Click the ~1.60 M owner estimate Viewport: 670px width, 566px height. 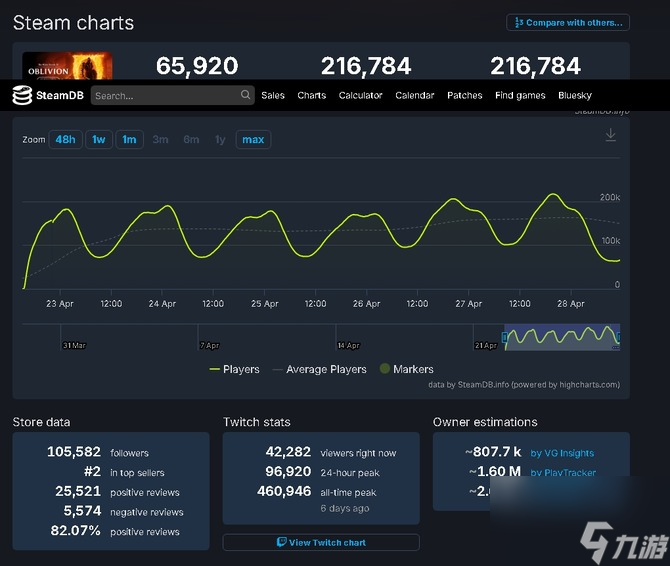coord(495,472)
